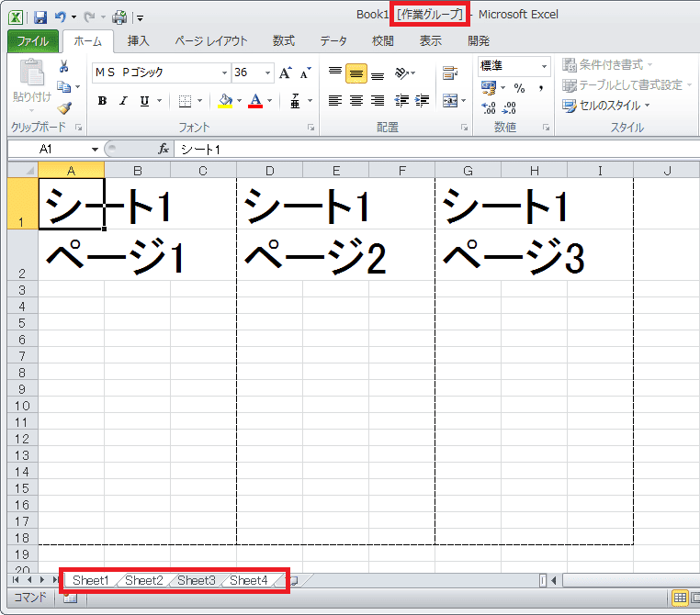Select the Format Painter brush icon
Screen dimensions: 700x615
pos(64,107)
